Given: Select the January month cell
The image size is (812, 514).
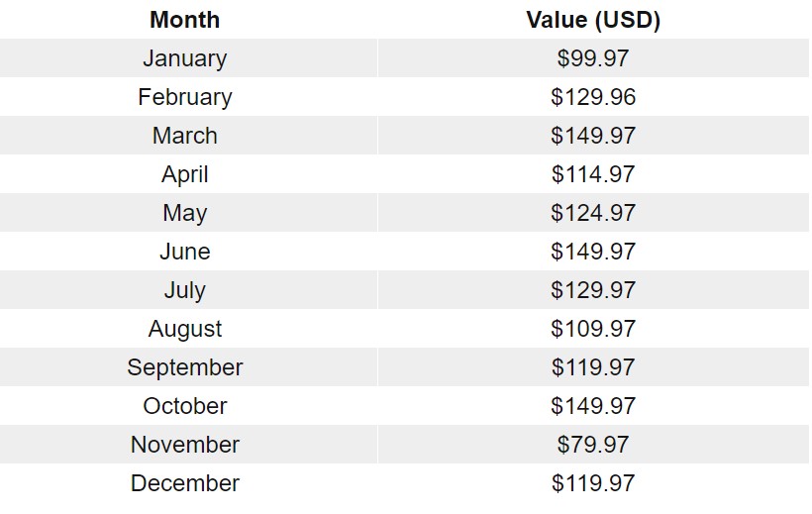Looking at the screenshot, I should 185,58.
